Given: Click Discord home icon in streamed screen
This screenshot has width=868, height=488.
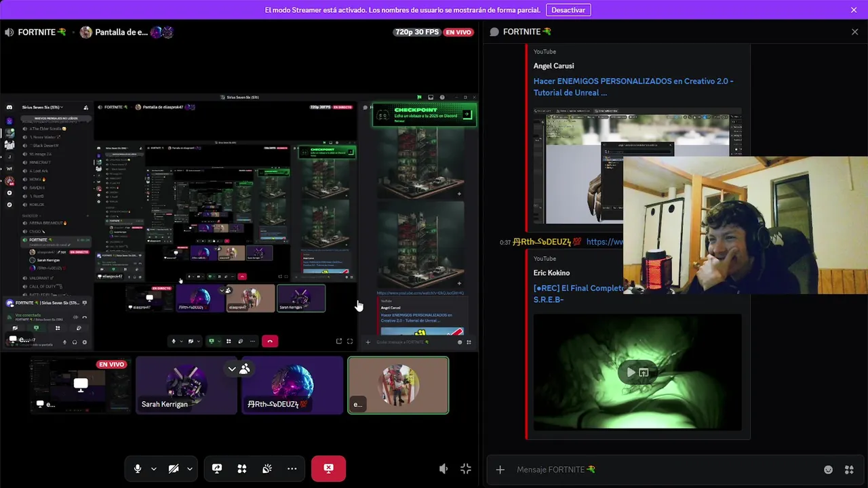Looking at the screenshot, I should (9, 107).
